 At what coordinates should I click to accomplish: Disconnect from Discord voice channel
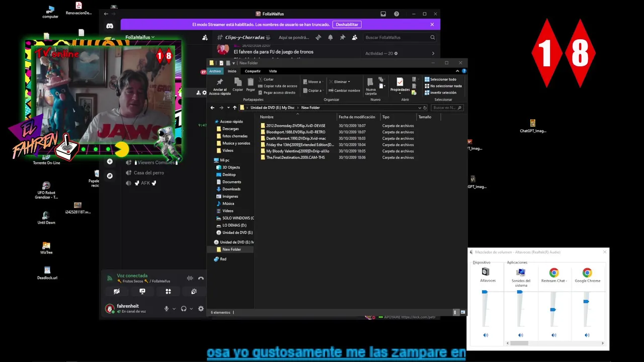(x=201, y=278)
